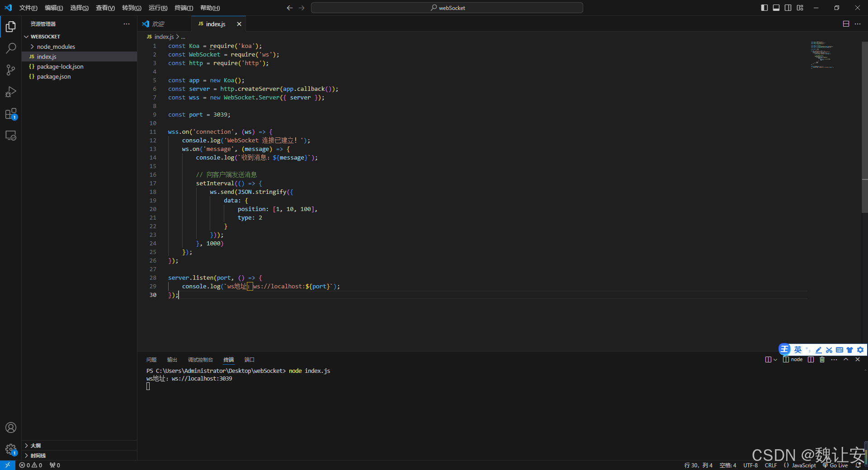Toggle the primary side bar visibility
The width and height of the screenshot is (868, 470).
pos(764,8)
